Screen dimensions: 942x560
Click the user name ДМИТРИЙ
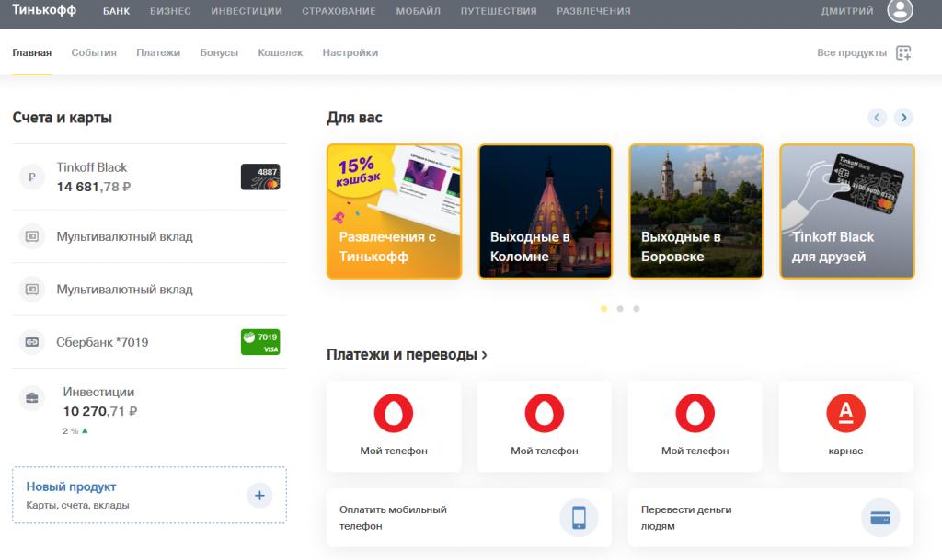point(847,11)
